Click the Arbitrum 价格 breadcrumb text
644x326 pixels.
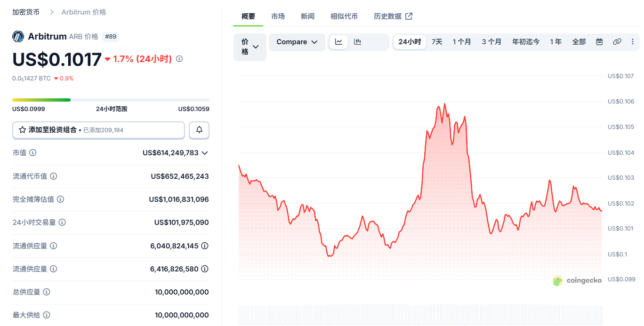[84, 12]
